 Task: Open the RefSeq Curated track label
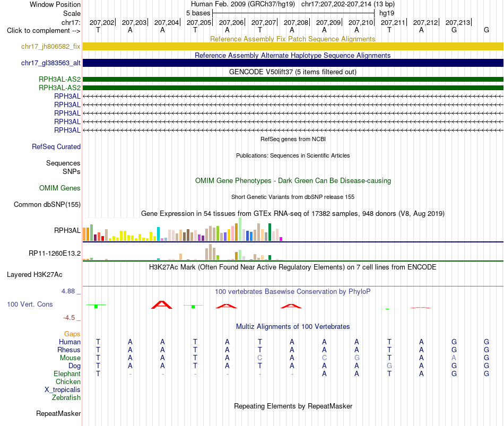click(x=56, y=146)
